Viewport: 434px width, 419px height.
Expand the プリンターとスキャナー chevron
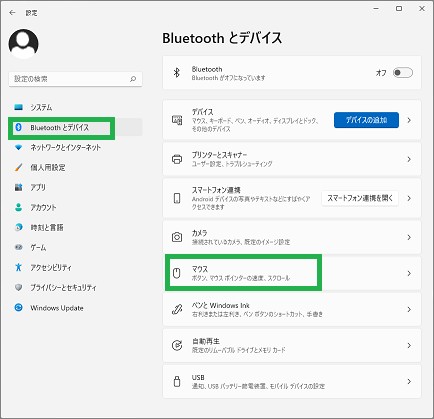[409, 159]
